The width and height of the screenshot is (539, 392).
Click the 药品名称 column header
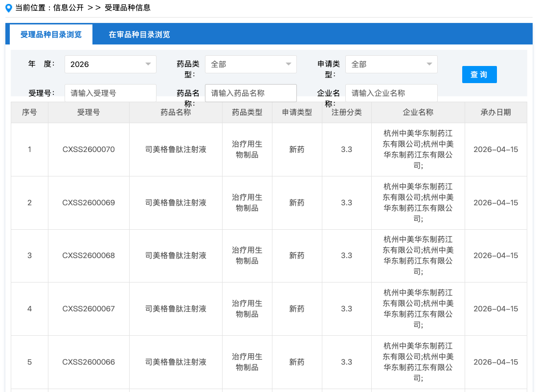[176, 112]
